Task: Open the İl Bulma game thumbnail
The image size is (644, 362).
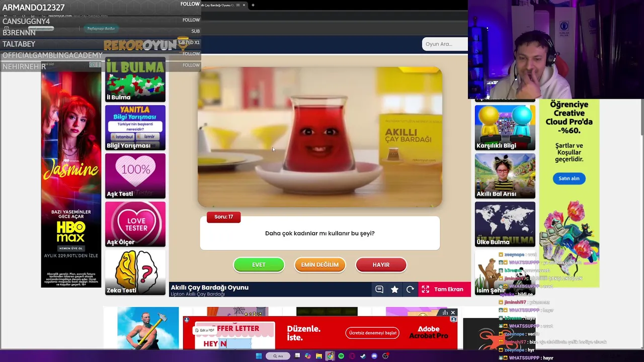Action: [x=135, y=79]
